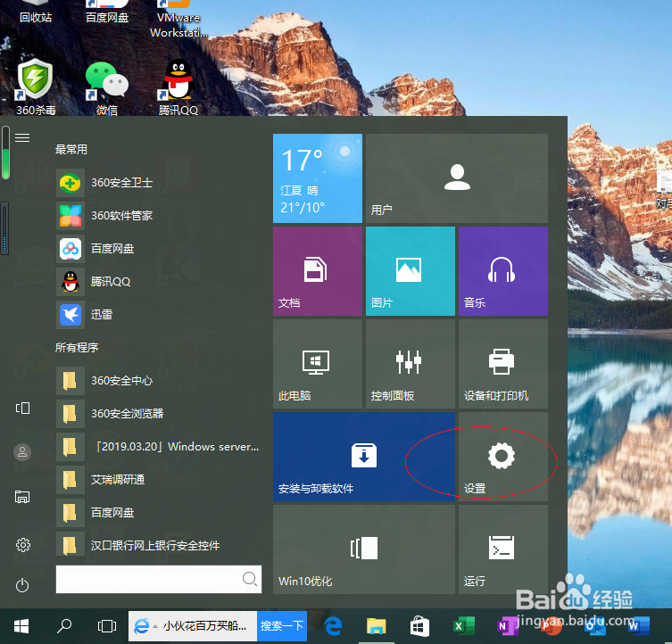Open the 运行 tile
The height and width of the screenshot is (644, 672).
[503, 549]
